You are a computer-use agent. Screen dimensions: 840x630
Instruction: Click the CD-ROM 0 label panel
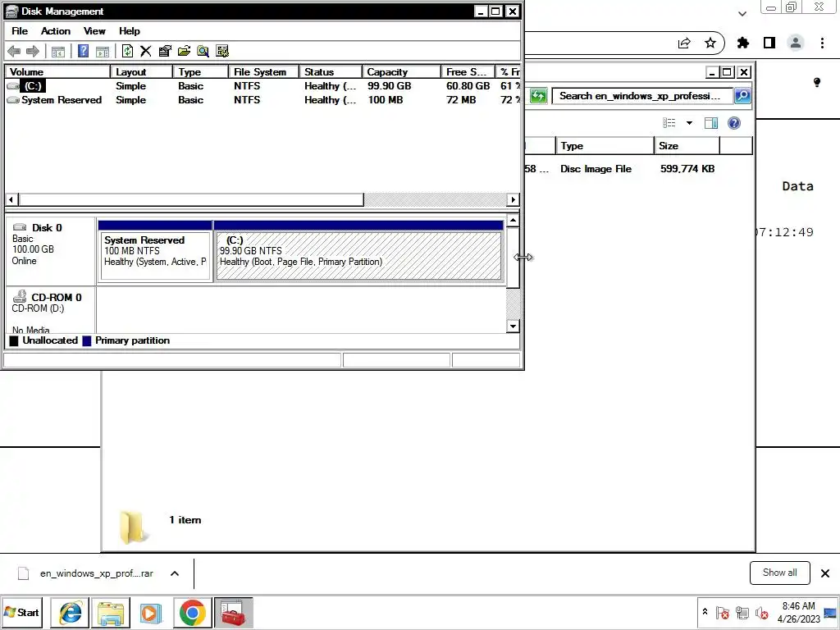tap(51, 311)
